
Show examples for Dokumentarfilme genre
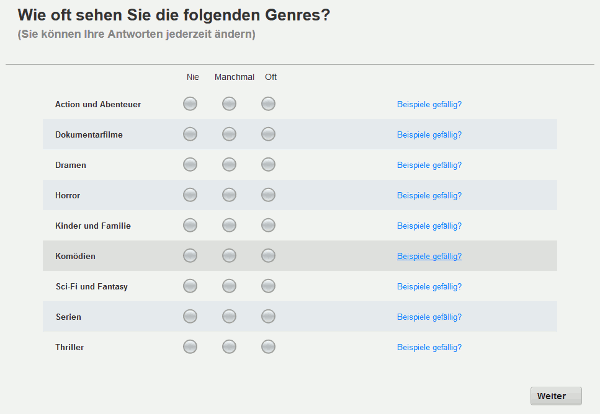(429, 135)
